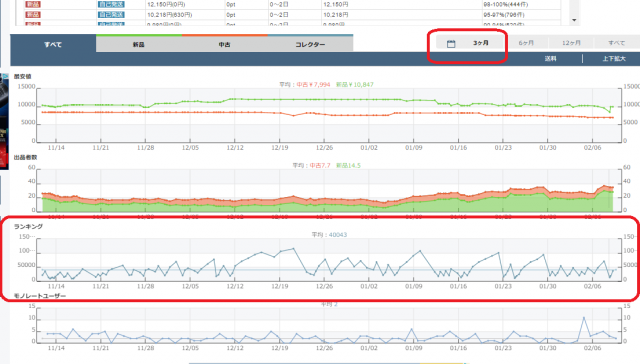Choose the すべて period after 12ヶ月
The height and width of the screenshot is (364, 640).
(x=616, y=43)
